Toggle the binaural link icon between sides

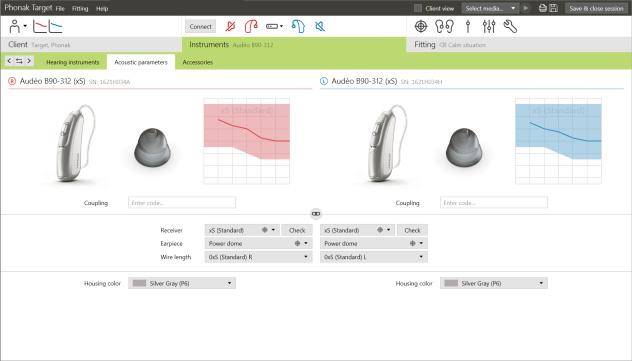click(316, 214)
